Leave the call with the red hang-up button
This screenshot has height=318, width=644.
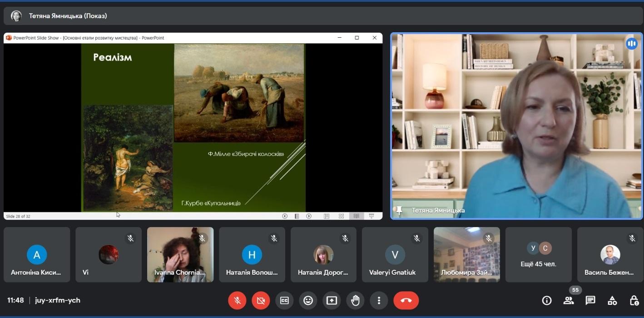(406, 300)
